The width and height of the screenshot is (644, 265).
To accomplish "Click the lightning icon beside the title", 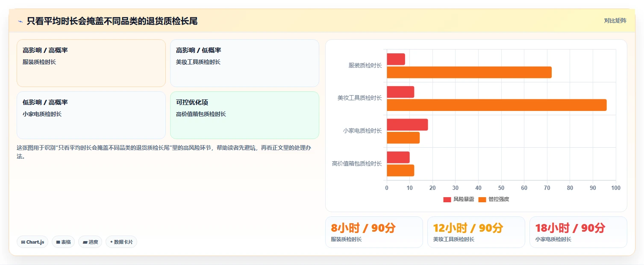I will (20, 21).
